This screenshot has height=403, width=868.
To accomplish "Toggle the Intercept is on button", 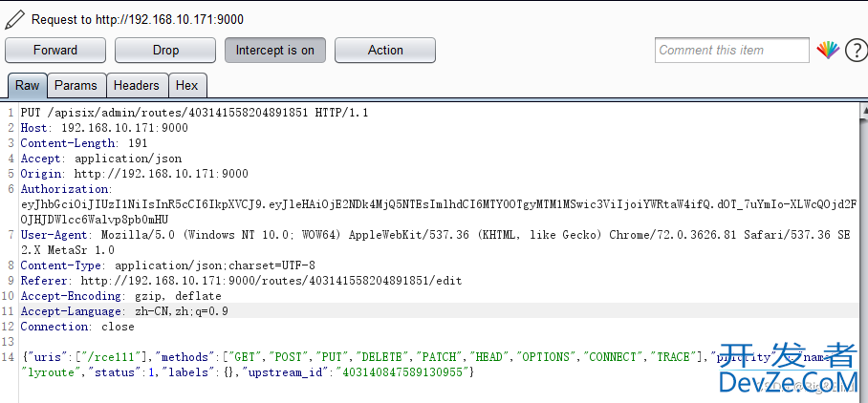I will point(275,51).
